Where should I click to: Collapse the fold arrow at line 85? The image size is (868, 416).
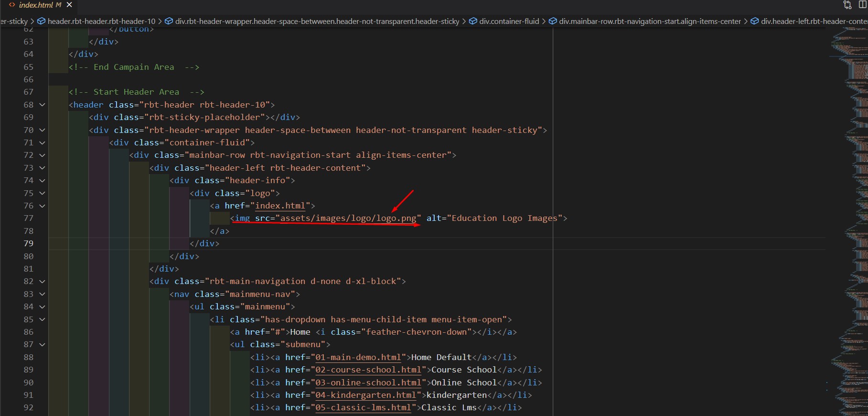42,319
